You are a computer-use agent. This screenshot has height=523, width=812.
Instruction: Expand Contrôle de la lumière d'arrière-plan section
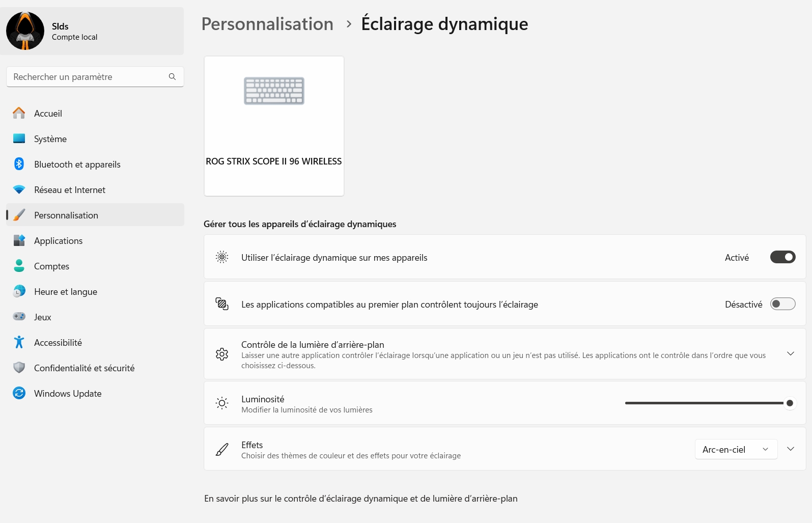click(790, 353)
